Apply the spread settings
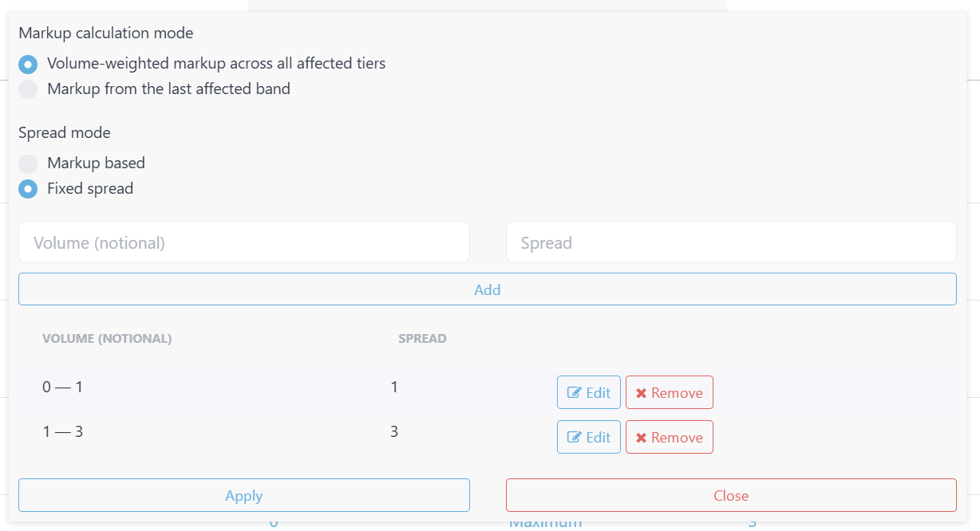Image resolution: width=980 pixels, height=531 pixels. [x=243, y=496]
